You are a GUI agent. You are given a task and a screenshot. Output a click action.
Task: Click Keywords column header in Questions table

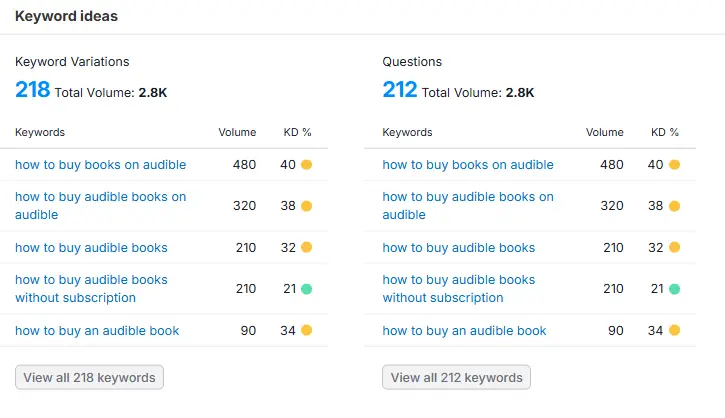407,132
